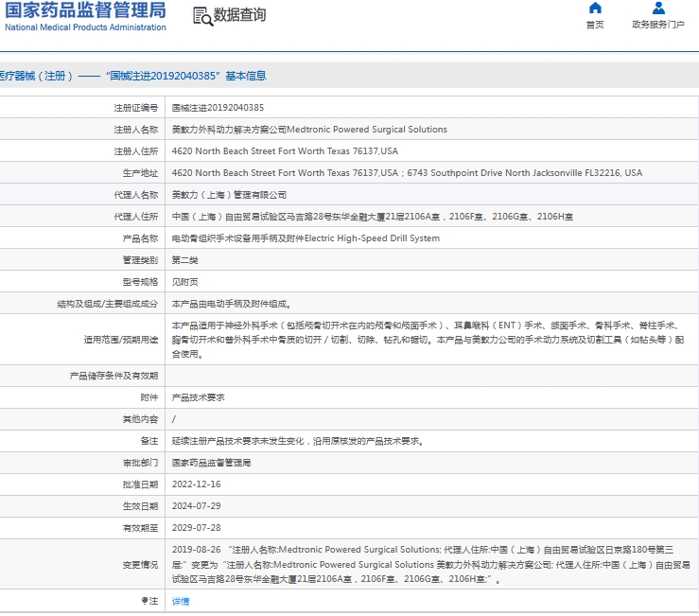This screenshot has height=616, width=699.
Task: Select registration number value 国械注进20192040385 in table
Action: [218, 108]
